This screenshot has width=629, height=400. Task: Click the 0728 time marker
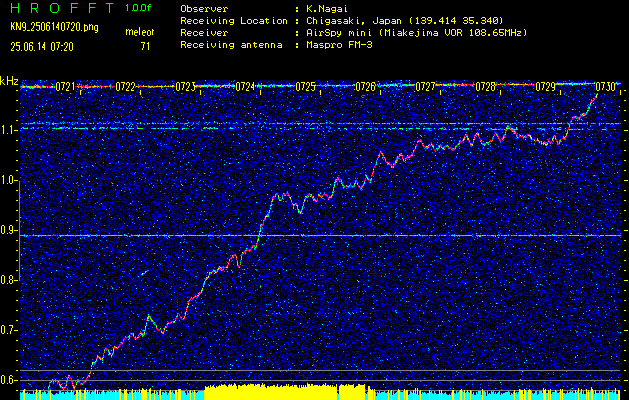click(485, 87)
